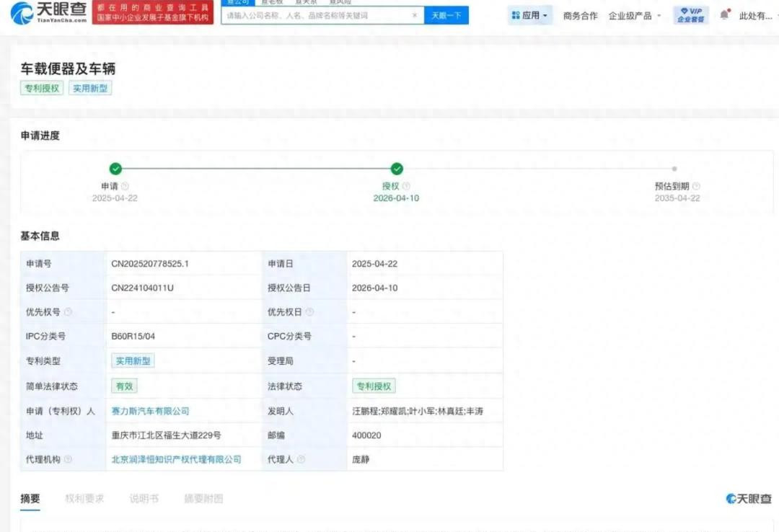This screenshot has width=779, height=532.
Task: Open the 应用 dropdown arrow
Action: pos(544,15)
